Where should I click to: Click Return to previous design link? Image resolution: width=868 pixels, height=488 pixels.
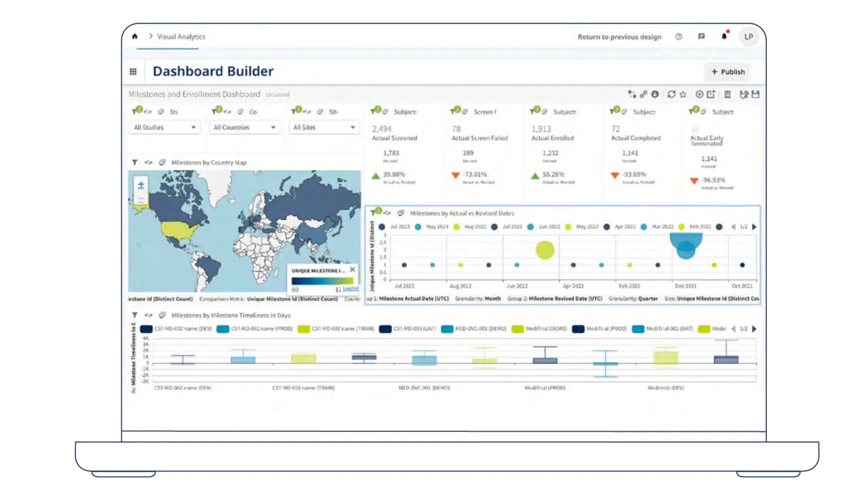click(x=619, y=37)
